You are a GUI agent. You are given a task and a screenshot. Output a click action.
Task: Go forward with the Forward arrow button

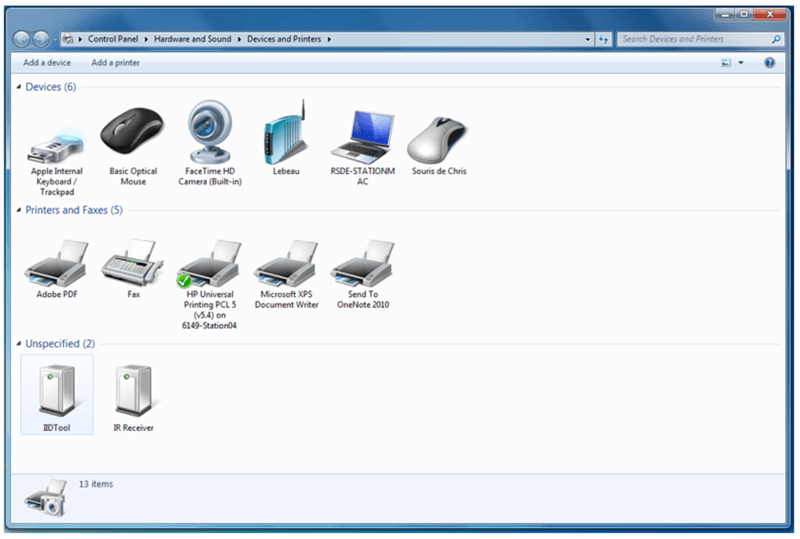click(41, 39)
